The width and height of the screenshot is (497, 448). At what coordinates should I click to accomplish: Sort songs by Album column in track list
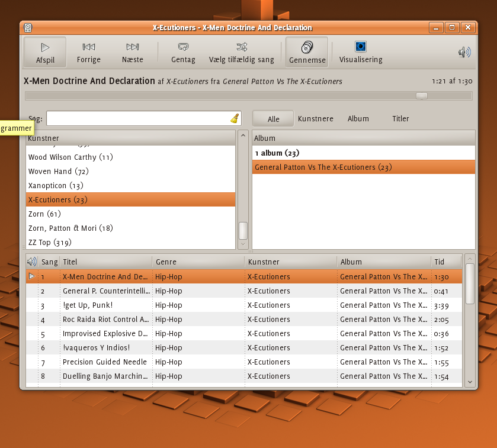point(384,262)
